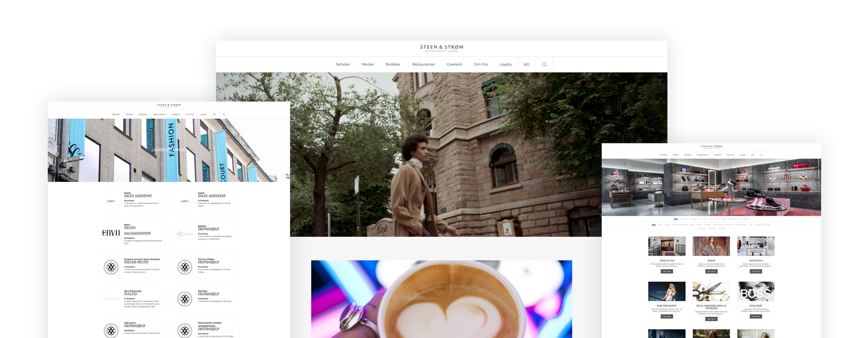
Task: Open the Boss Dame store thumbnail
Action: [756, 291]
